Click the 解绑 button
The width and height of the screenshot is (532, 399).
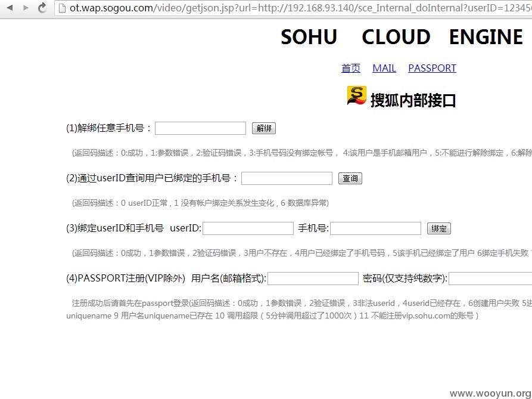264,128
